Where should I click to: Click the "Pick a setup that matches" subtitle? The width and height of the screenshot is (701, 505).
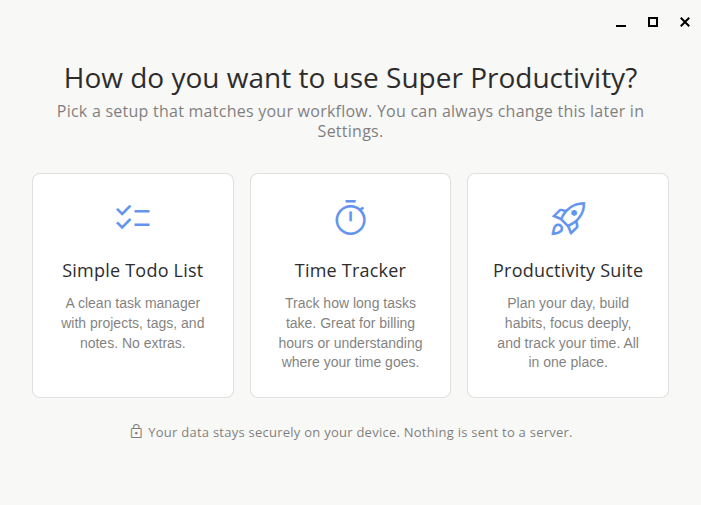pyautogui.click(x=350, y=111)
